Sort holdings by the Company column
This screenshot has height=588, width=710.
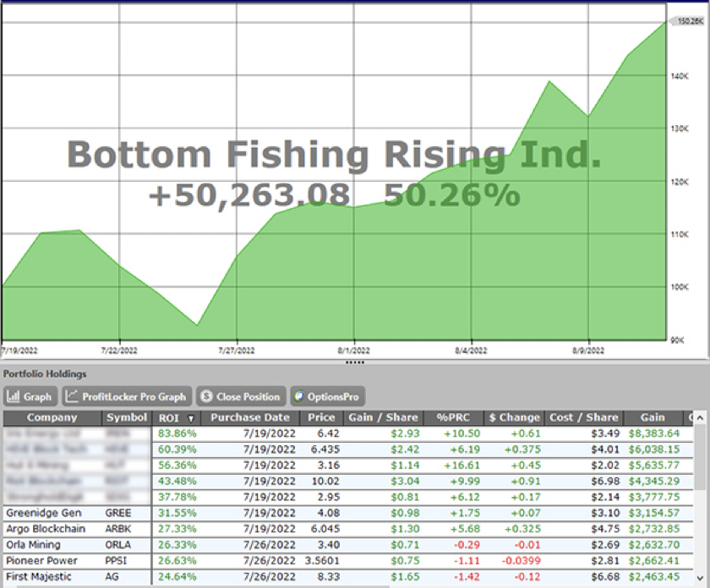(52, 417)
